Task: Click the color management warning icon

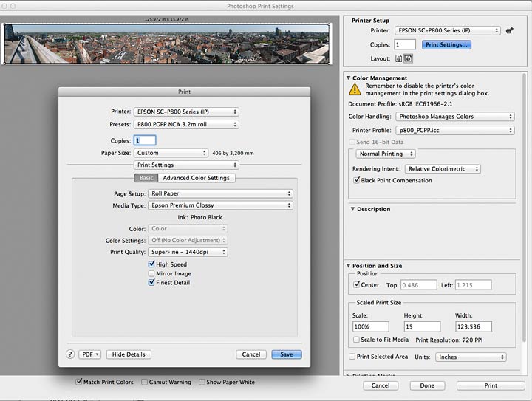Action: [x=355, y=89]
